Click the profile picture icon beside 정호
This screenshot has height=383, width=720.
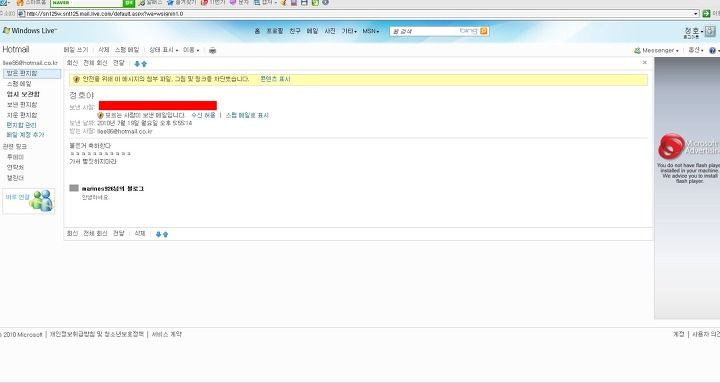coord(710,31)
